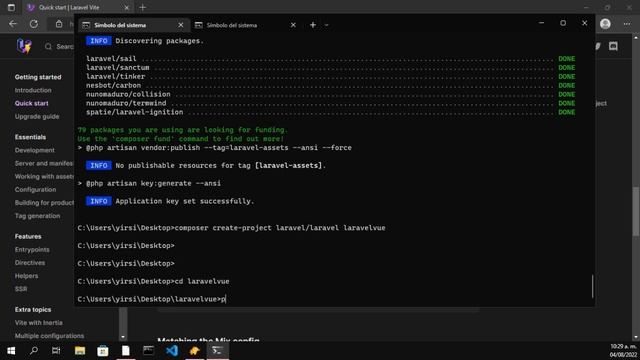This screenshot has width=640, height=360.
Task: Close the terminal window
Action: pos(584,23)
